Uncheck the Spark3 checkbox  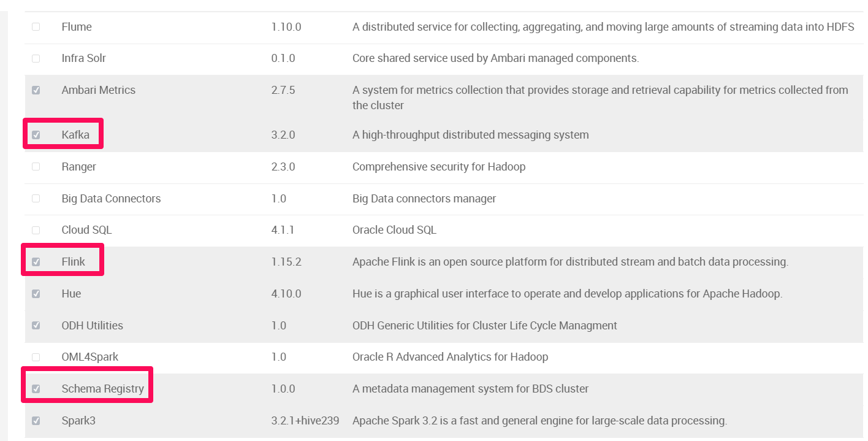click(x=36, y=421)
